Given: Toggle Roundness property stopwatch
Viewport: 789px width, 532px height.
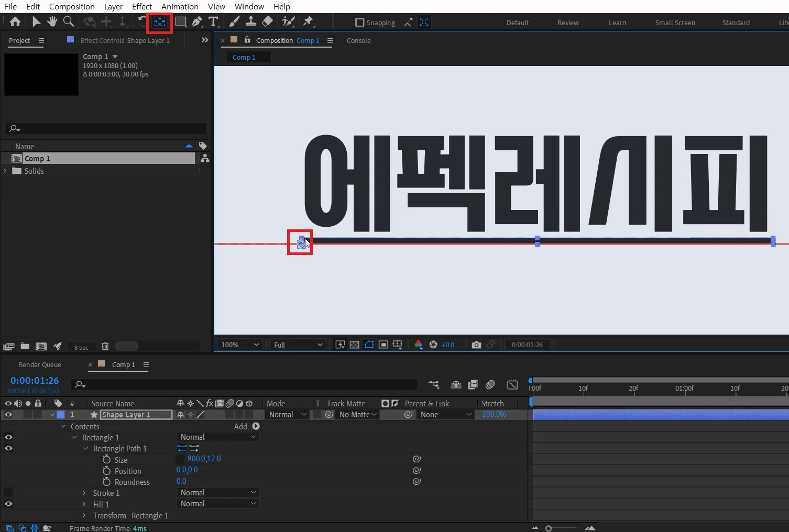Looking at the screenshot, I should [106, 482].
